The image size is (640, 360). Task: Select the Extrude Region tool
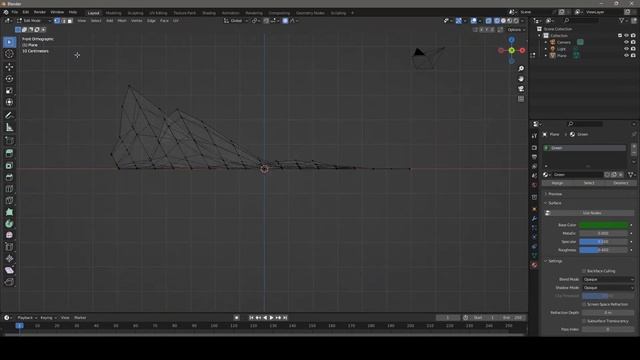[9, 153]
